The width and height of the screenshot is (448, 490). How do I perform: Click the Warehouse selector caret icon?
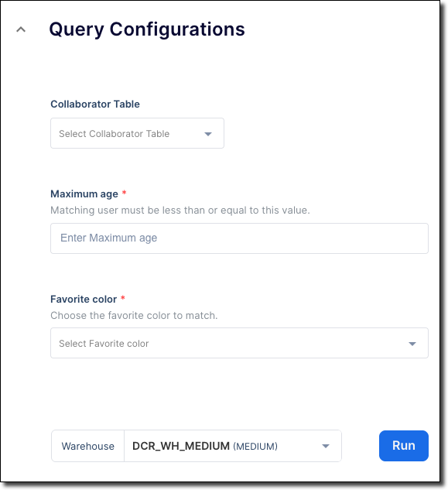click(x=326, y=446)
